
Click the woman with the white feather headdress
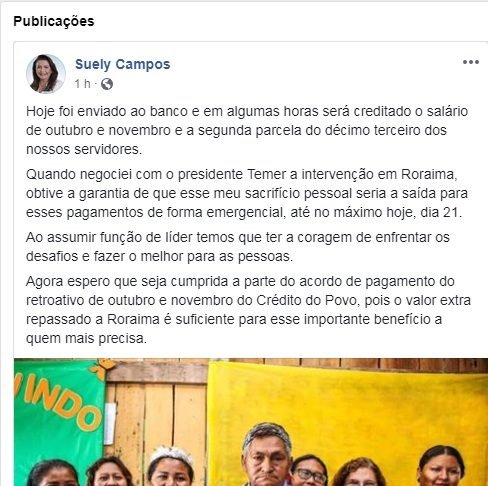click(x=170, y=466)
